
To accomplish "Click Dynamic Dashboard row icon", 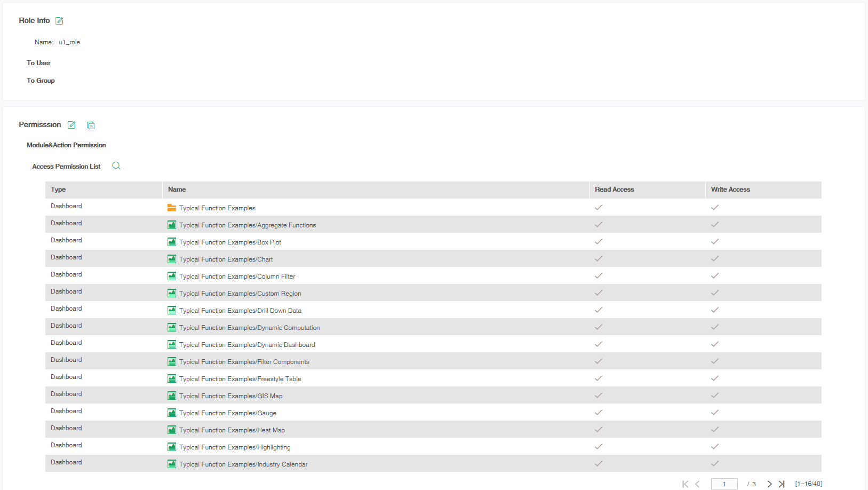I will [x=172, y=344].
